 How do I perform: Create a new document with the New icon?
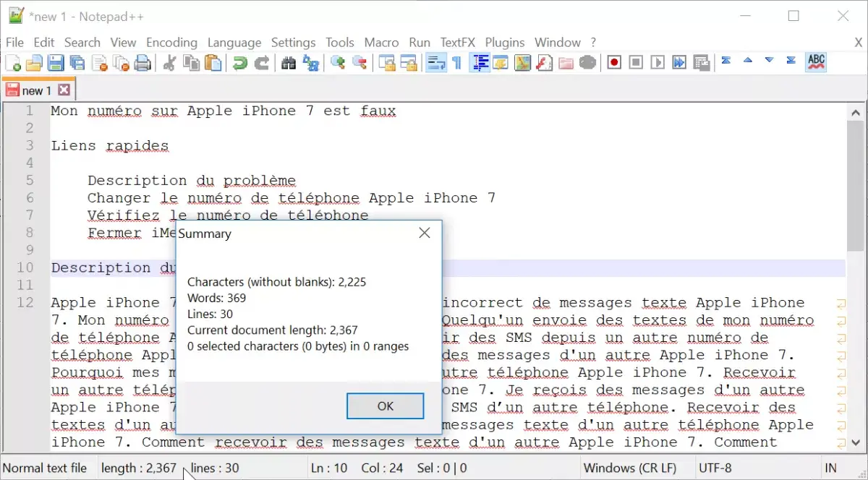click(12, 63)
